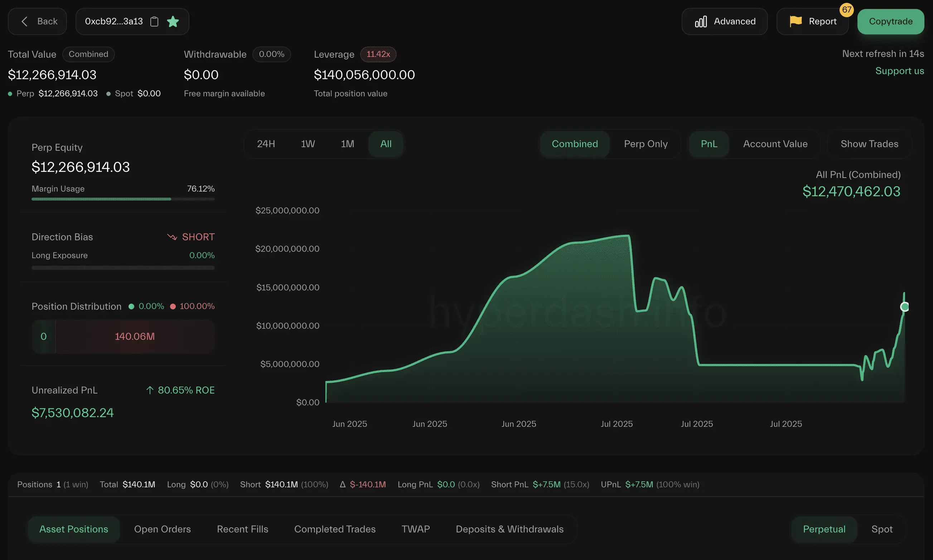Open the Asset Positions tab

(73, 529)
